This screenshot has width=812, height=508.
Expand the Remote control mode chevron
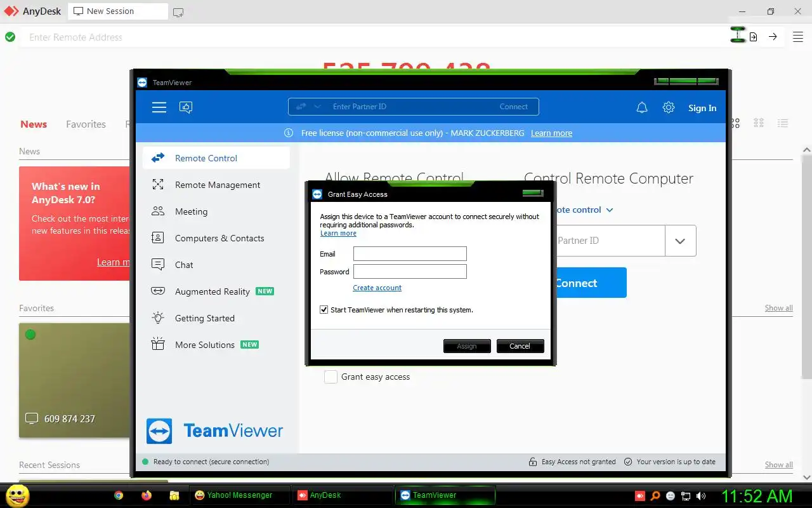click(610, 210)
